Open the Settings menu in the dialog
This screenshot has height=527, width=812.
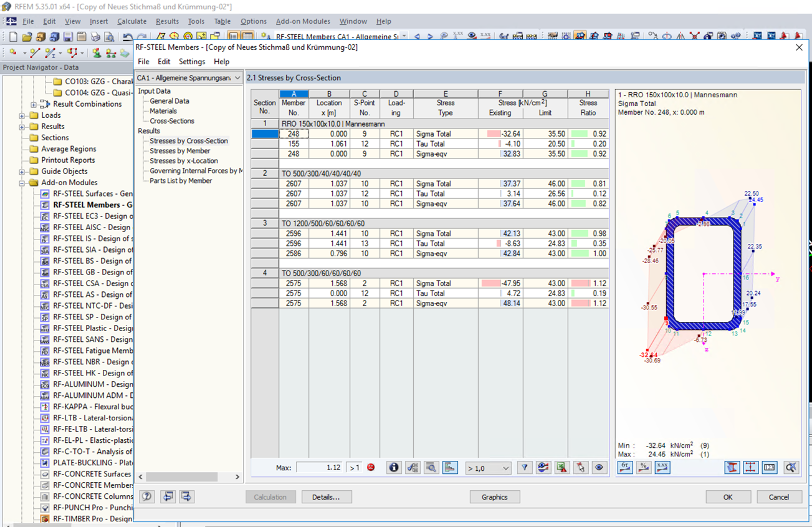[x=192, y=62]
